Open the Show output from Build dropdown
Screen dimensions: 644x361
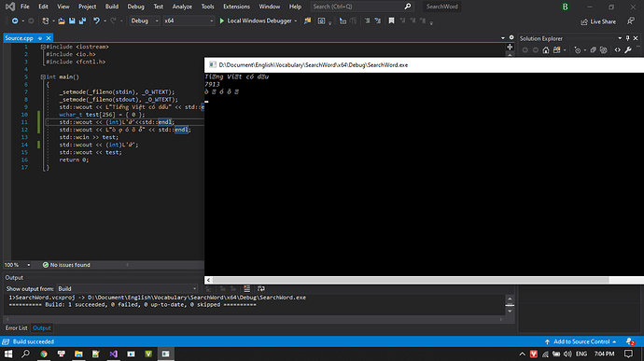pyautogui.click(x=127, y=289)
